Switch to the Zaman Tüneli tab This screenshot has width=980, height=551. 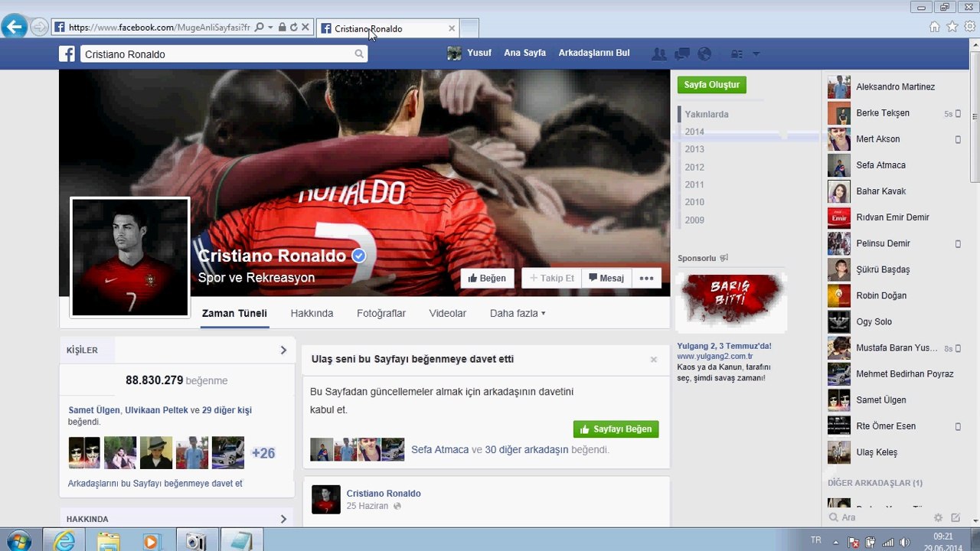(234, 313)
